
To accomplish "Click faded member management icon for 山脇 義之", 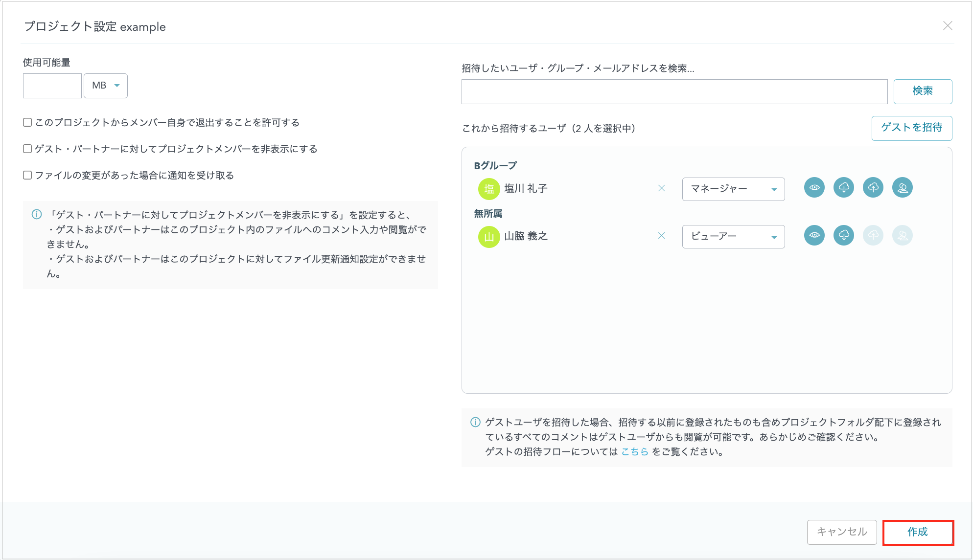I will [903, 235].
